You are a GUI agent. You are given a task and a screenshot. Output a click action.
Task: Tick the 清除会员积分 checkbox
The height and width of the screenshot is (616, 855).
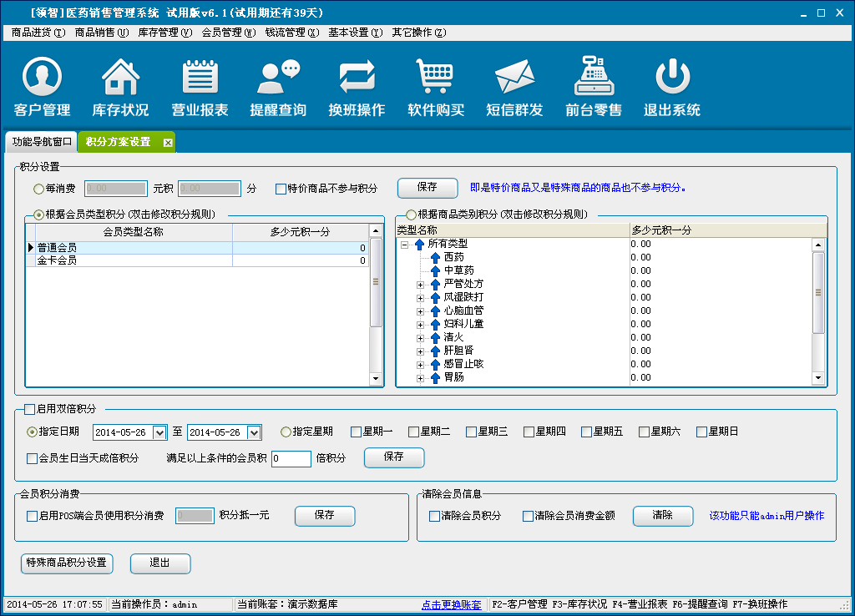click(x=434, y=516)
